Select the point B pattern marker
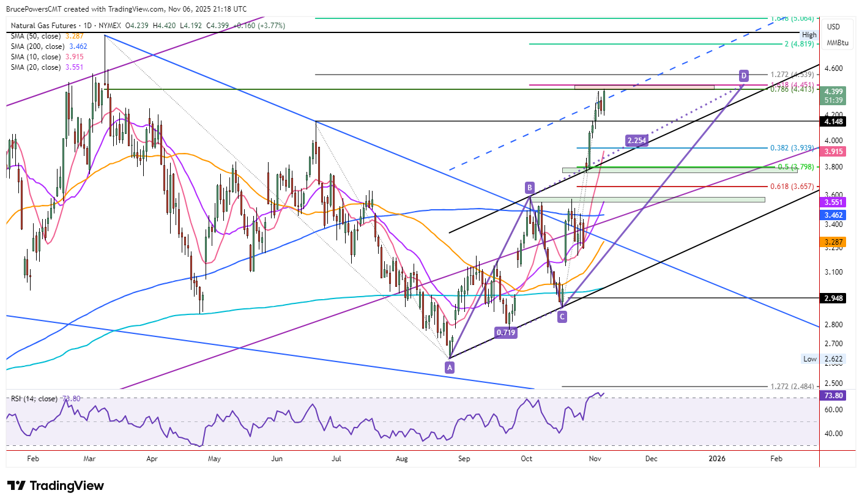The width and height of the screenshot is (862, 504). click(530, 187)
